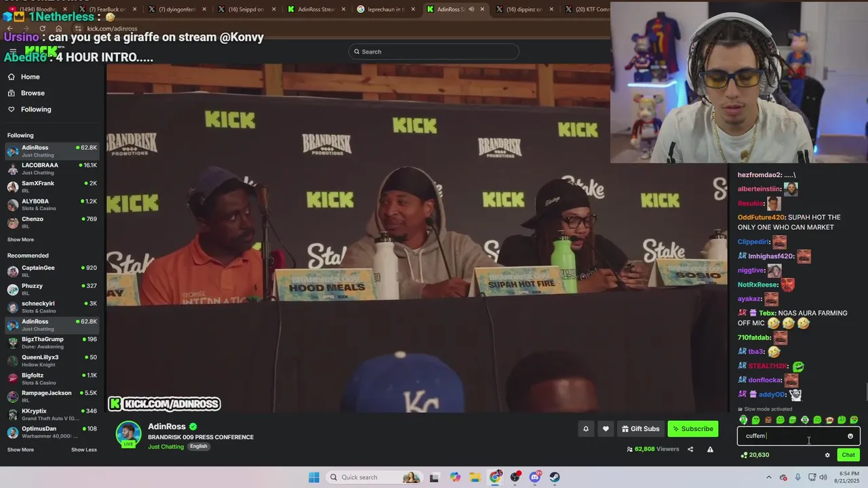Insert first green headphones emote
Screen dimensions: 868x488
coord(743,420)
